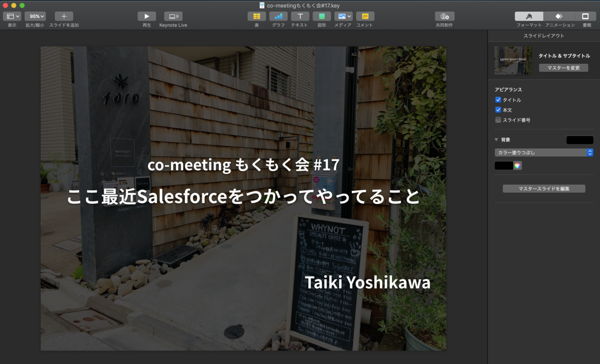
Task: Click the マスターを変更 button
Action: pyautogui.click(x=563, y=68)
